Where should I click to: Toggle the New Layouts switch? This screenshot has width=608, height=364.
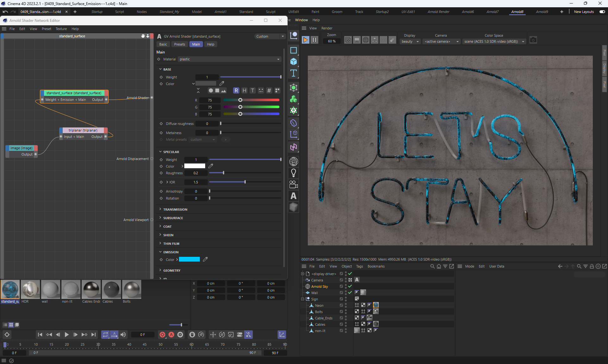pyautogui.click(x=602, y=12)
